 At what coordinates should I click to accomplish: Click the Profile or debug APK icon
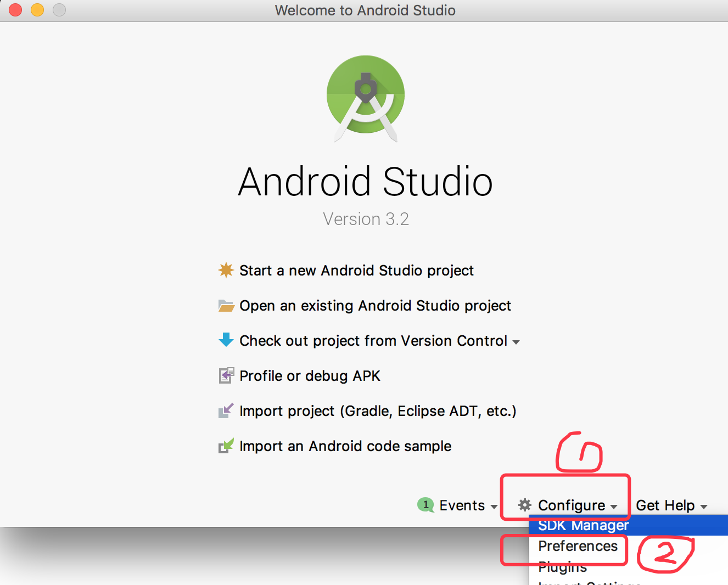(x=226, y=375)
